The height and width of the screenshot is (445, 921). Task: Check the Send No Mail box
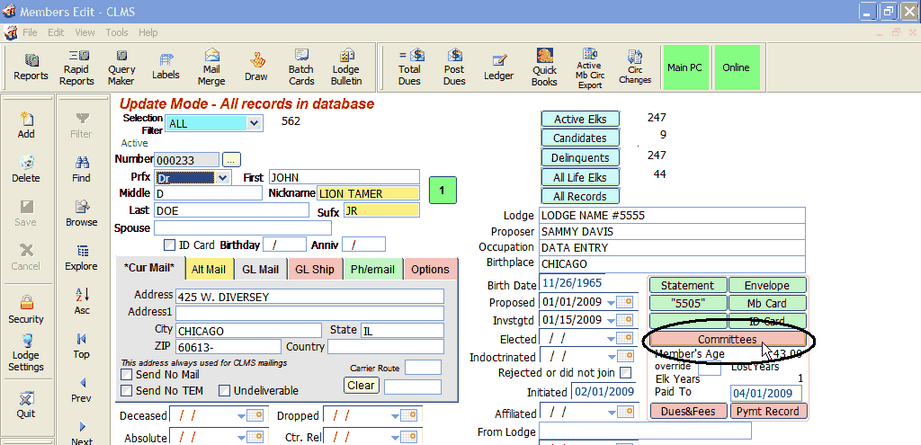126,374
